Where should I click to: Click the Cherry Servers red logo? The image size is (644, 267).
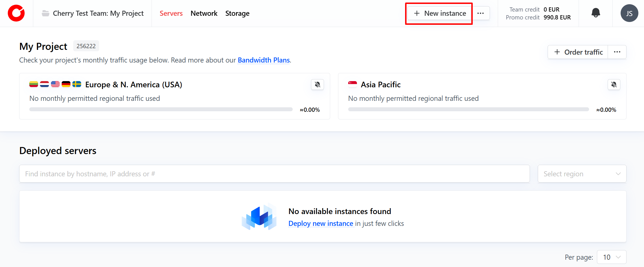pyautogui.click(x=16, y=13)
